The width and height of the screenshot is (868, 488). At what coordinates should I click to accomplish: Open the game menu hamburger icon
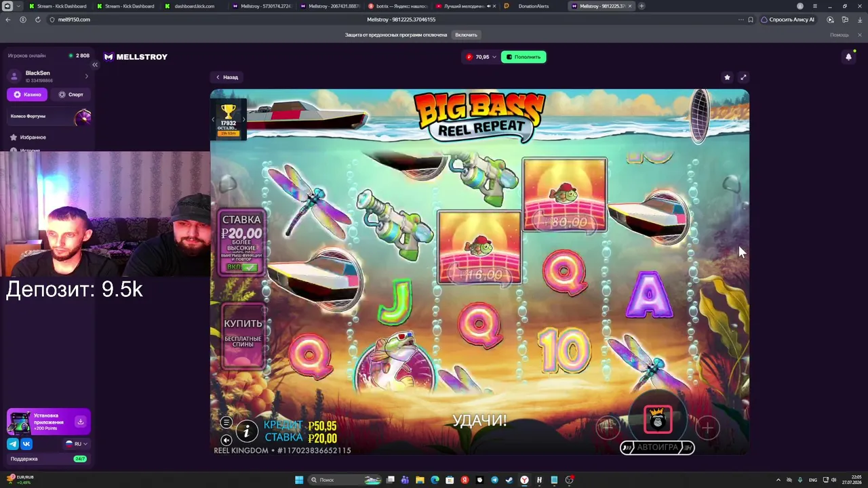(x=226, y=422)
